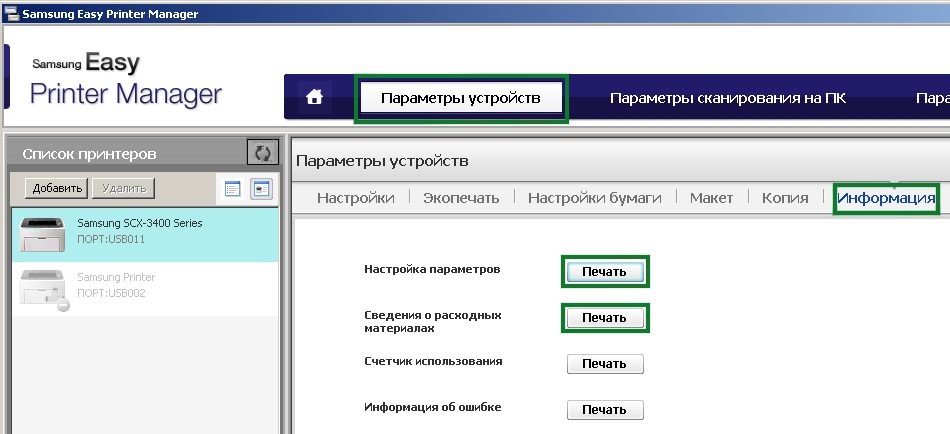The image size is (950, 434).
Task: Click the Список принтеров header
Action: pos(89,154)
